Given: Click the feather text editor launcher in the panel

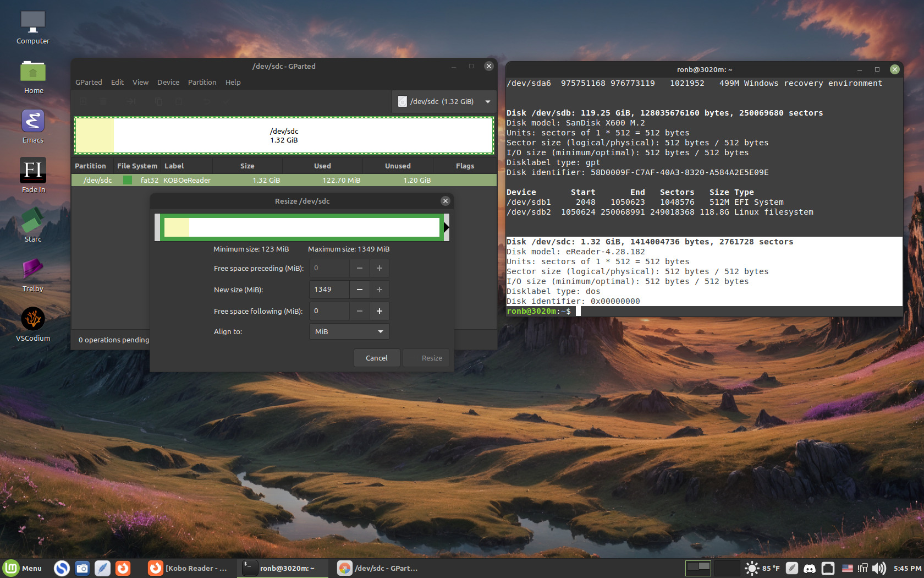Looking at the screenshot, I should click(x=102, y=568).
